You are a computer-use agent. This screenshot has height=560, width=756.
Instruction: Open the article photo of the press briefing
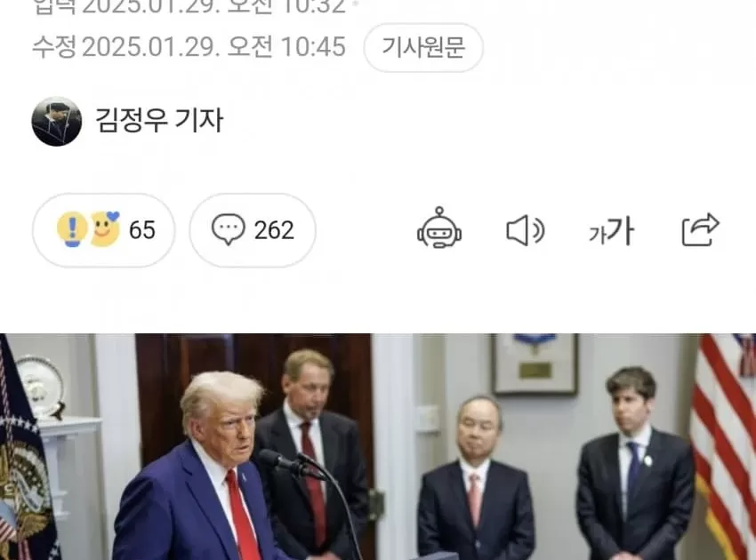[x=378, y=446]
